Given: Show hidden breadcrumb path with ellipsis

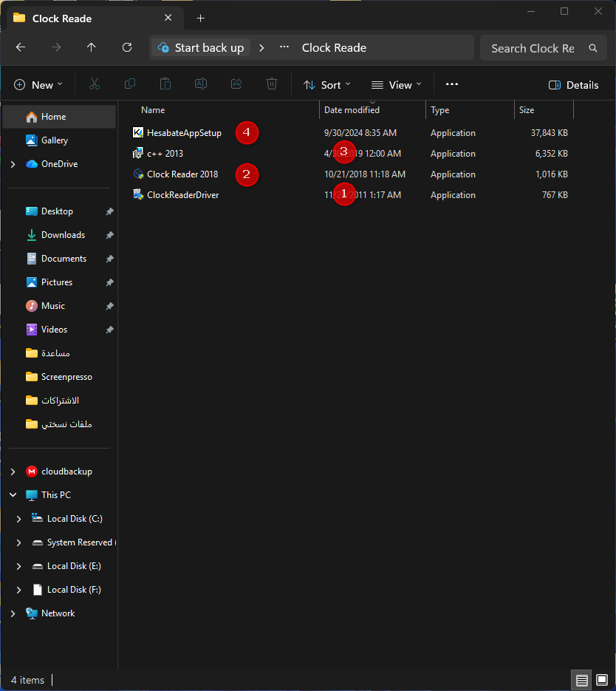Looking at the screenshot, I should [284, 47].
